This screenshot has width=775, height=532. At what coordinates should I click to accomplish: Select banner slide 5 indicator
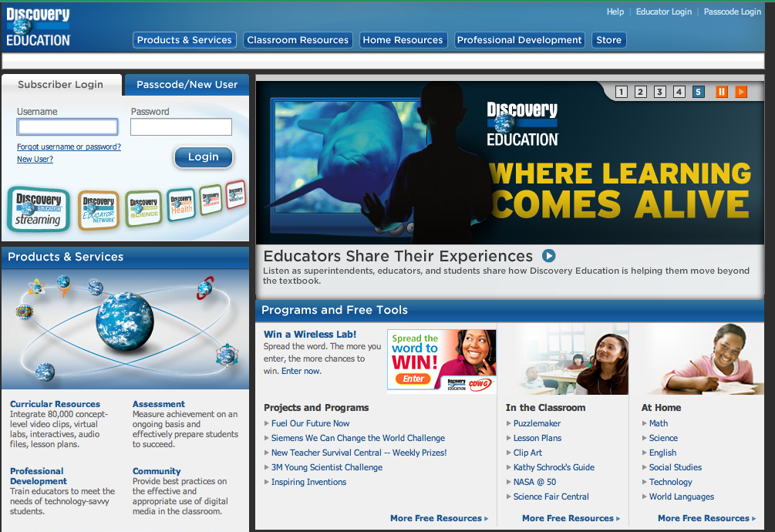[699, 92]
